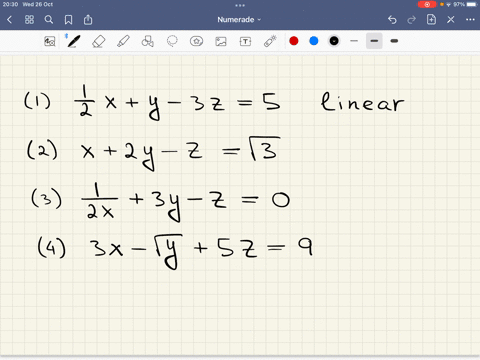
Task: Select the Highlighter tool
Action: coord(123,41)
